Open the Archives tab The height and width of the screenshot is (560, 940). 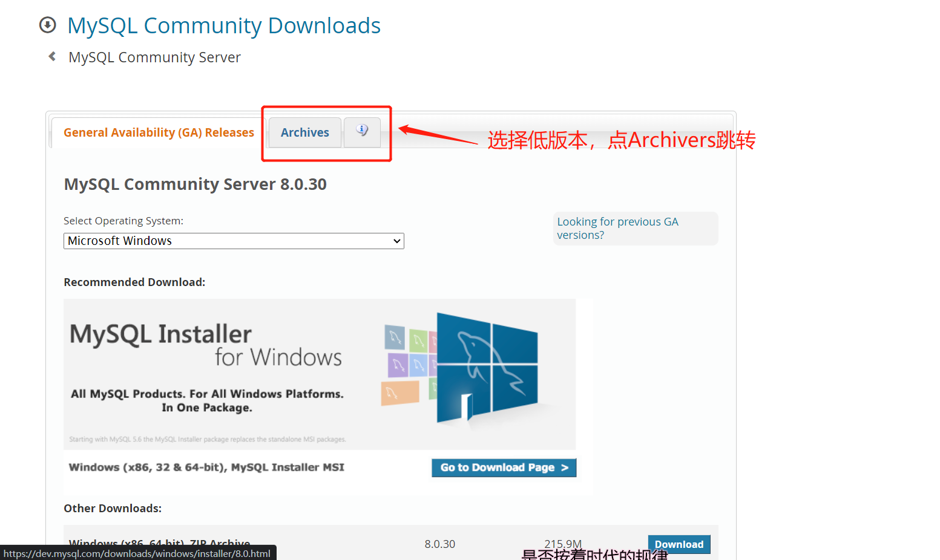coord(305,132)
